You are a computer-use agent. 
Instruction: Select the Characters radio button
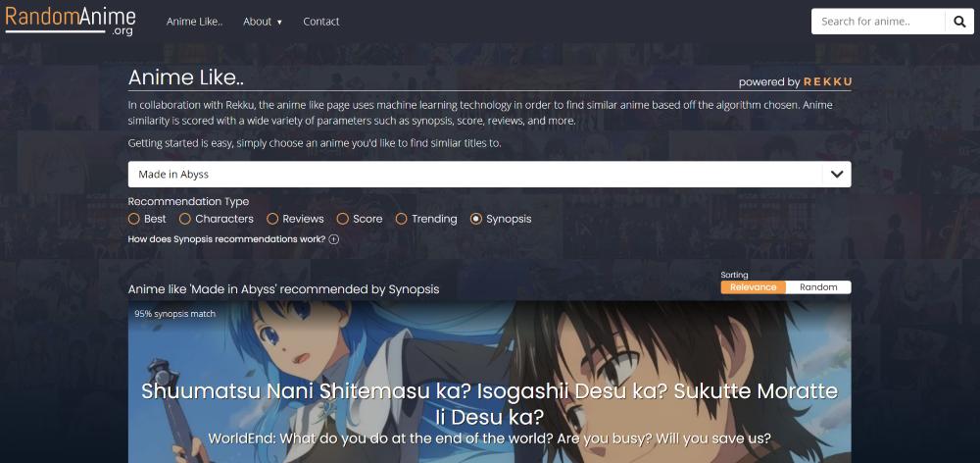tap(185, 219)
